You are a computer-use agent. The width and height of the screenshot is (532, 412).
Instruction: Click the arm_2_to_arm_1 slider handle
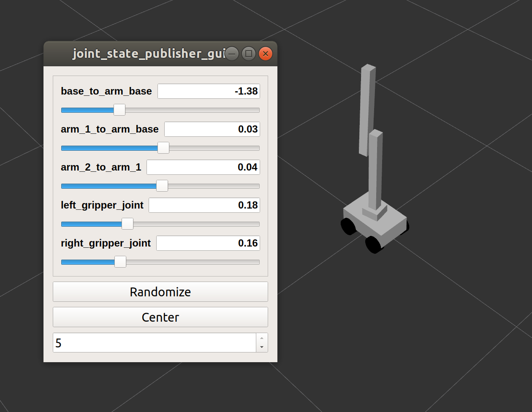click(x=162, y=186)
